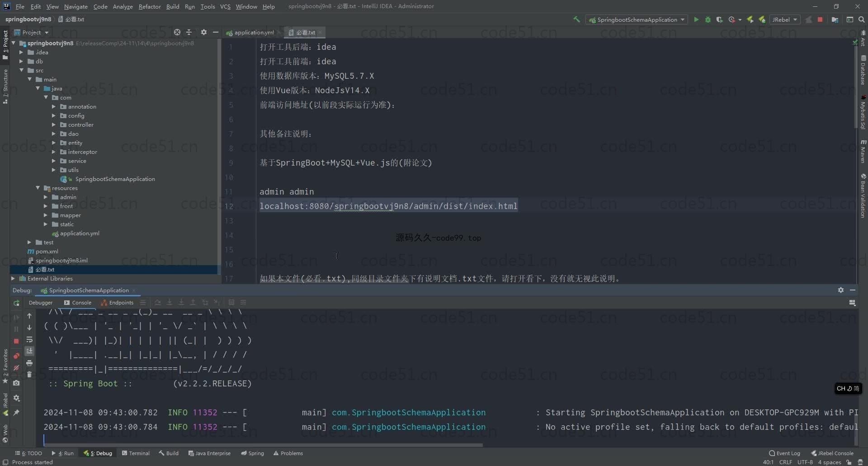
Task: Open the Refactor menu
Action: point(150,6)
